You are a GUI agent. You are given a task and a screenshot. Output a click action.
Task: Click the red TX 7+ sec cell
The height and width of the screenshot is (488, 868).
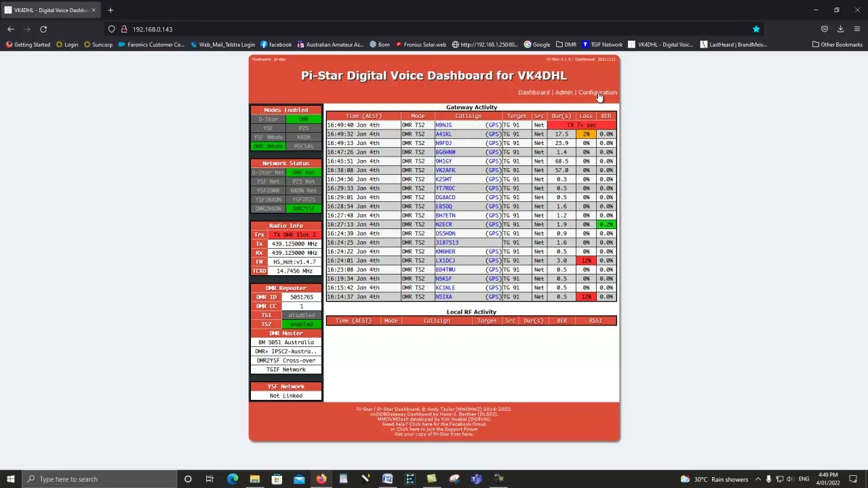pos(583,125)
